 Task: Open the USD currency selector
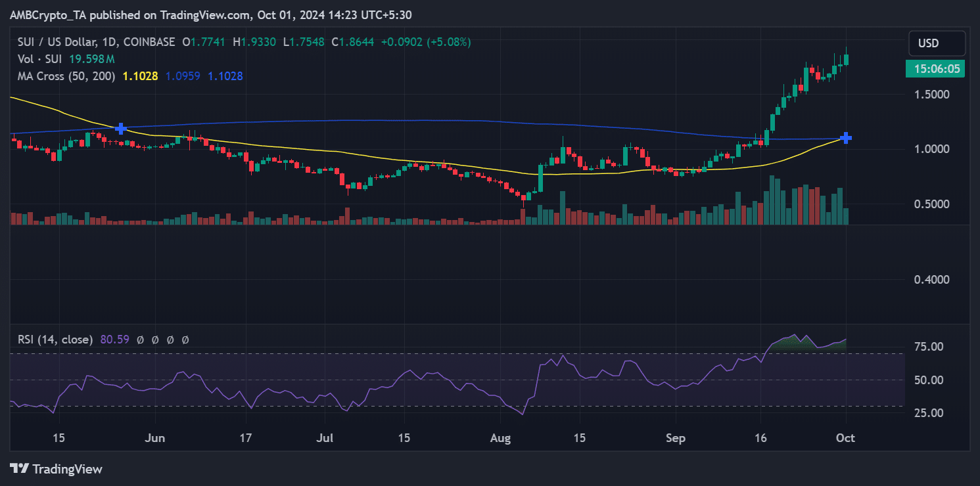937,43
